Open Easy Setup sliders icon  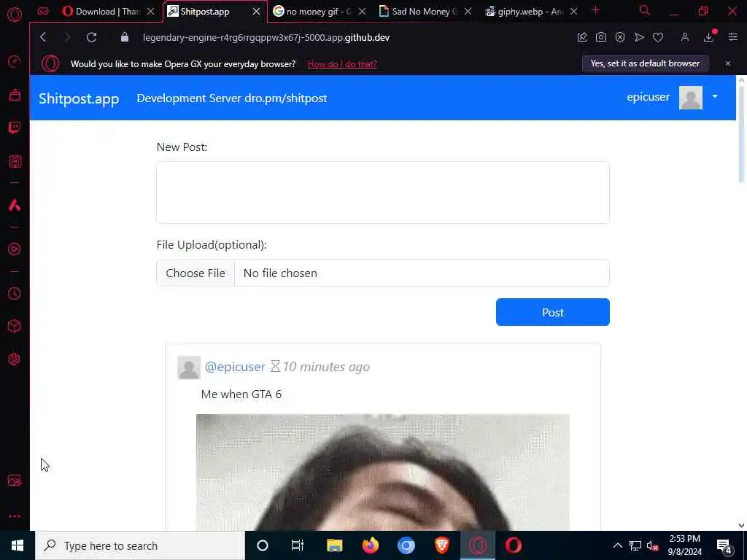click(732, 37)
